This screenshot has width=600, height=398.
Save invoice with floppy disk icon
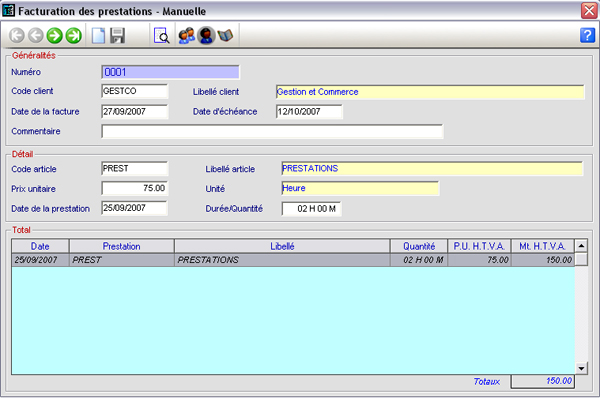click(117, 36)
